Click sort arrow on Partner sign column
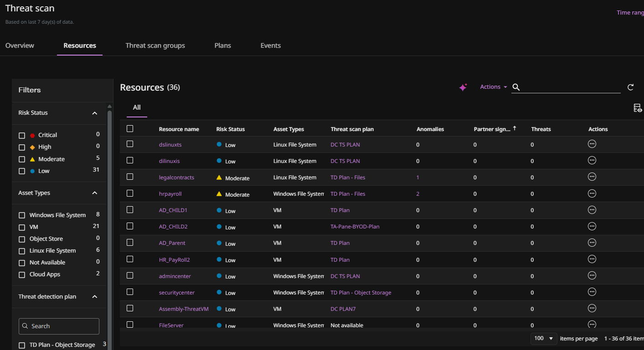Screen dimensions: 644x350 pyautogui.click(x=515, y=129)
